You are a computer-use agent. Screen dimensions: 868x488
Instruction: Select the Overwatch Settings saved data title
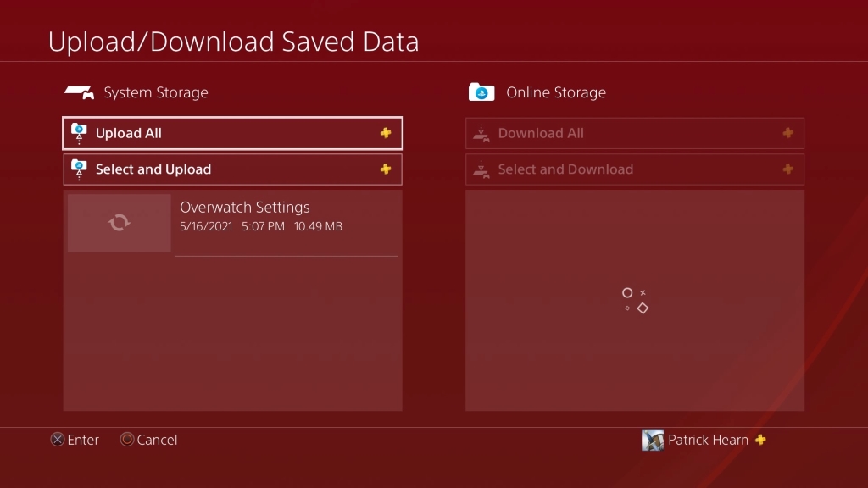click(245, 208)
